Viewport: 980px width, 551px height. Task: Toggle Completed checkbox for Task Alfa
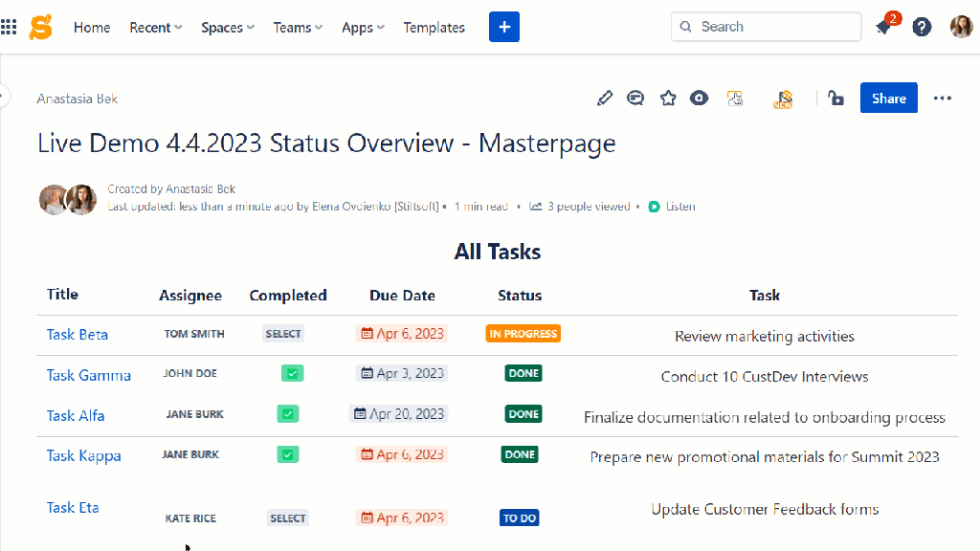(x=288, y=413)
